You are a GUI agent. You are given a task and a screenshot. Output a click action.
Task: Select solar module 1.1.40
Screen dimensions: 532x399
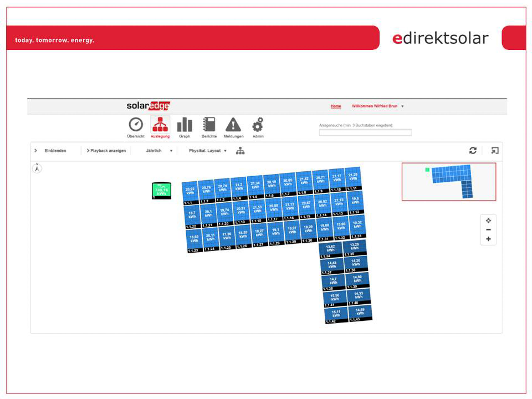coord(359,297)
